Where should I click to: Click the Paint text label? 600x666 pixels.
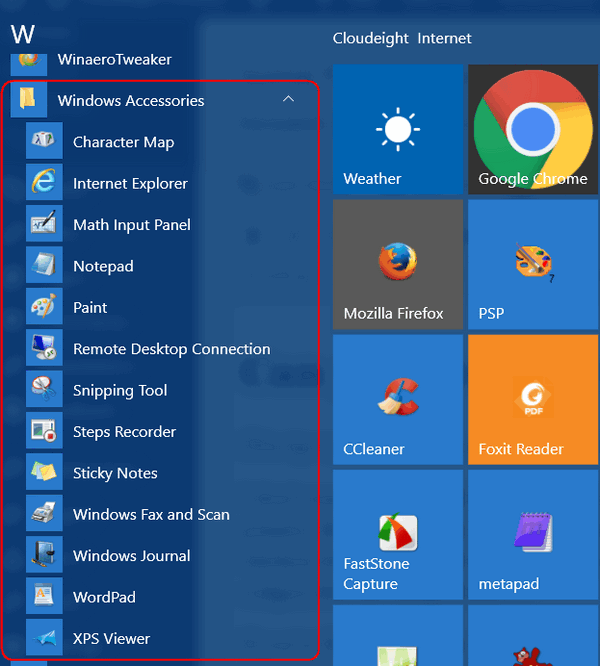tap(90, 308)
